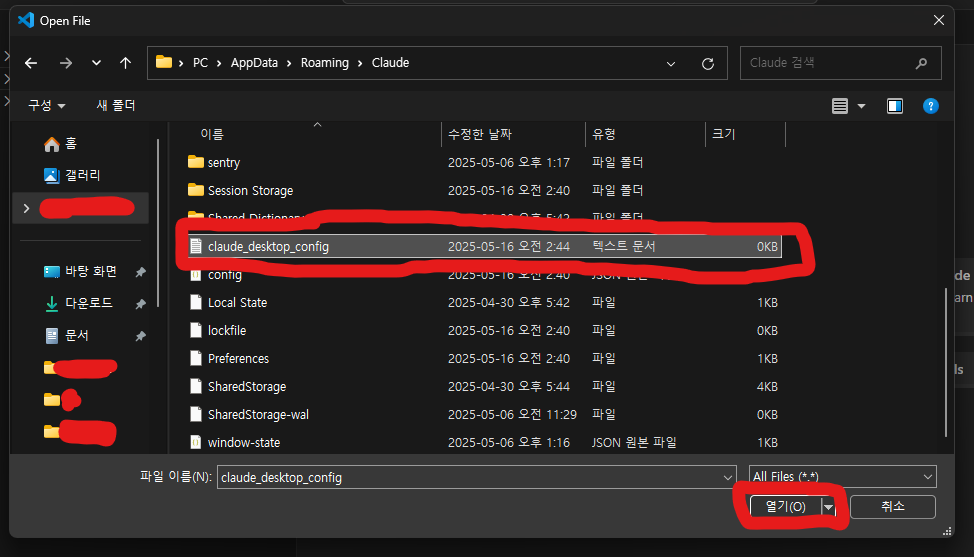Screen dimensions: 974x557
Task: Click the 갤러리 picture icon
Action: click(52, 176)
